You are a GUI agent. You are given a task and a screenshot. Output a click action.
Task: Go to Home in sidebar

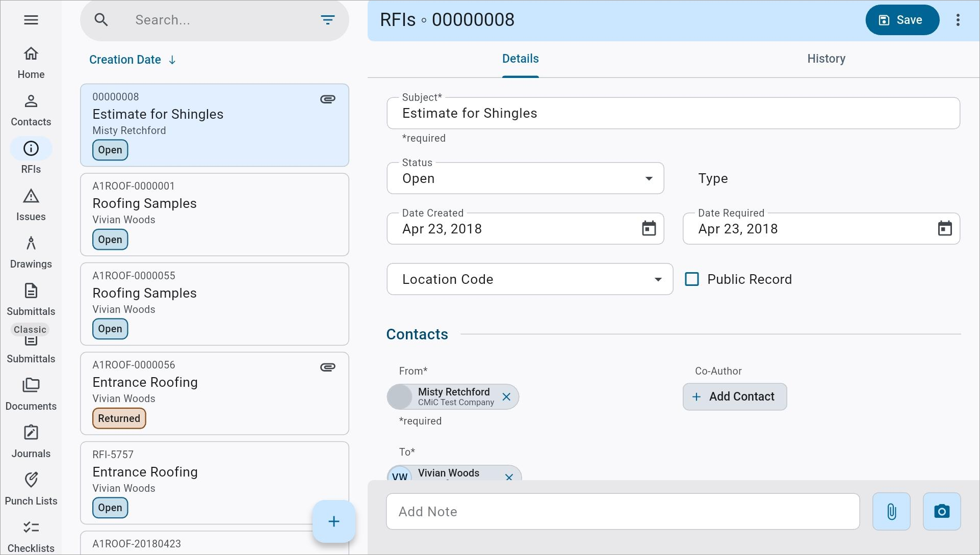tap(31, 63)
